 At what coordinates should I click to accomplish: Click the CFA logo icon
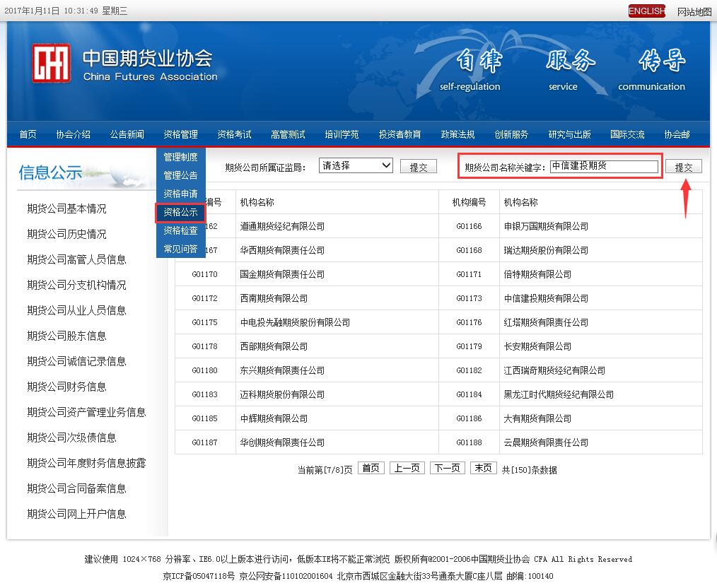(x=51, y=63)
